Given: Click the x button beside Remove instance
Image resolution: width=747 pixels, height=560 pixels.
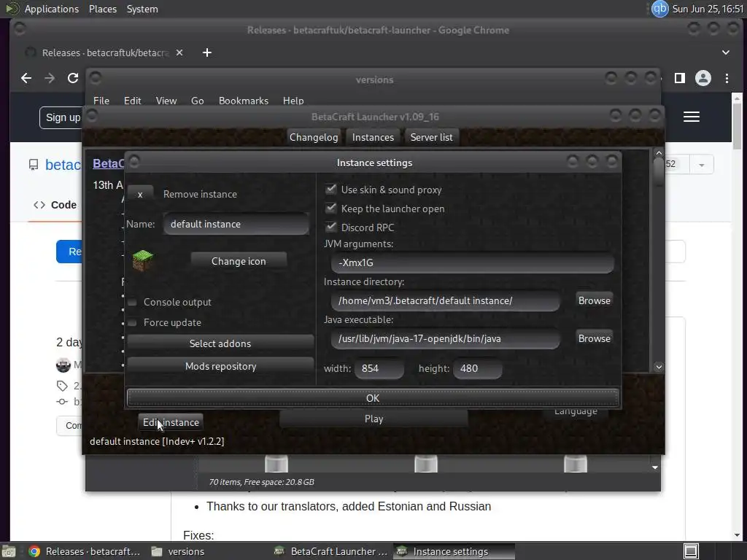Looking at the screenshot, I should [x=140, y=194].
